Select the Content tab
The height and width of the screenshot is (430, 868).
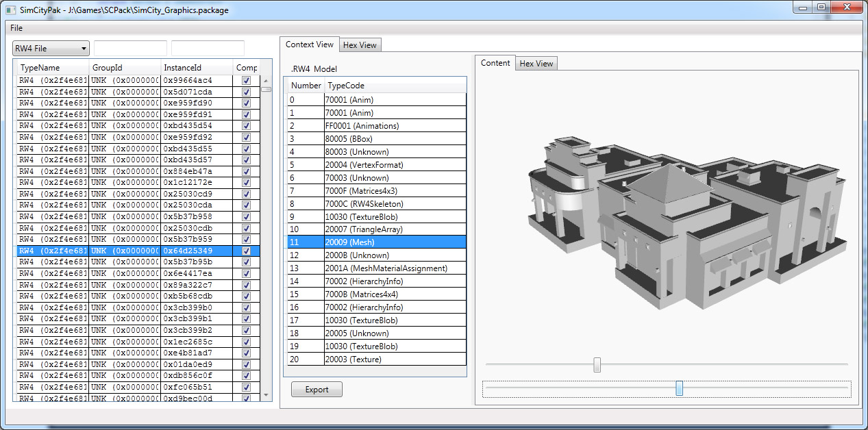click(495, 63)
